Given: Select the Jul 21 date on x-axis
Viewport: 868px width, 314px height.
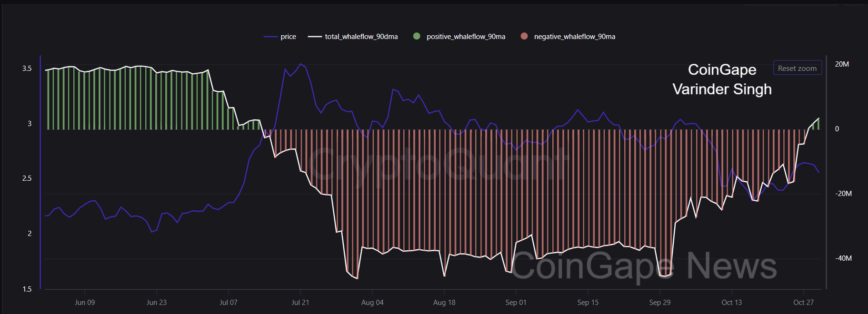Looking at the screenshot, I should 300,303.
